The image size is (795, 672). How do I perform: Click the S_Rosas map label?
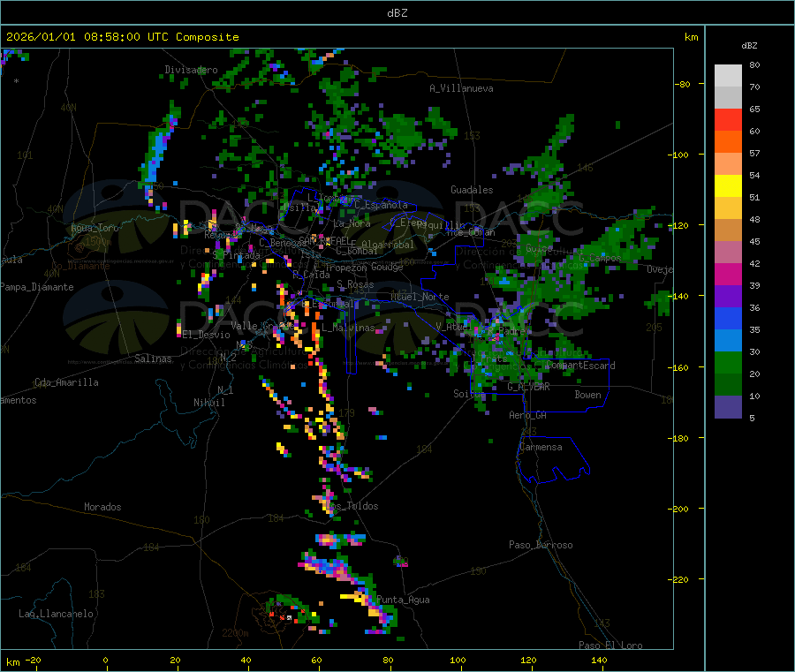click(355, 284)
